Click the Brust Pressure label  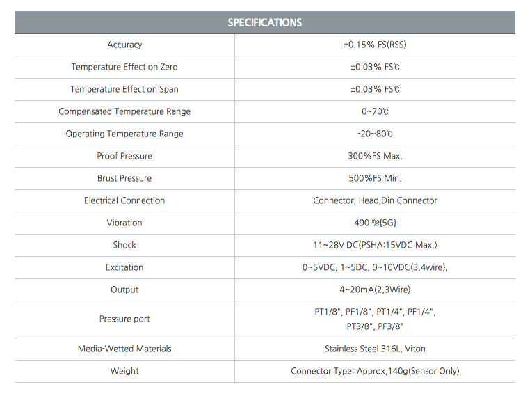(x=124, y=178)
